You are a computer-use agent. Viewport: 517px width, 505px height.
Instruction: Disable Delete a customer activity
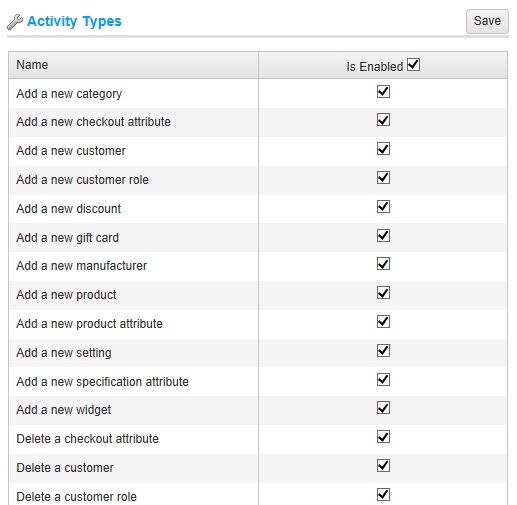383,466
